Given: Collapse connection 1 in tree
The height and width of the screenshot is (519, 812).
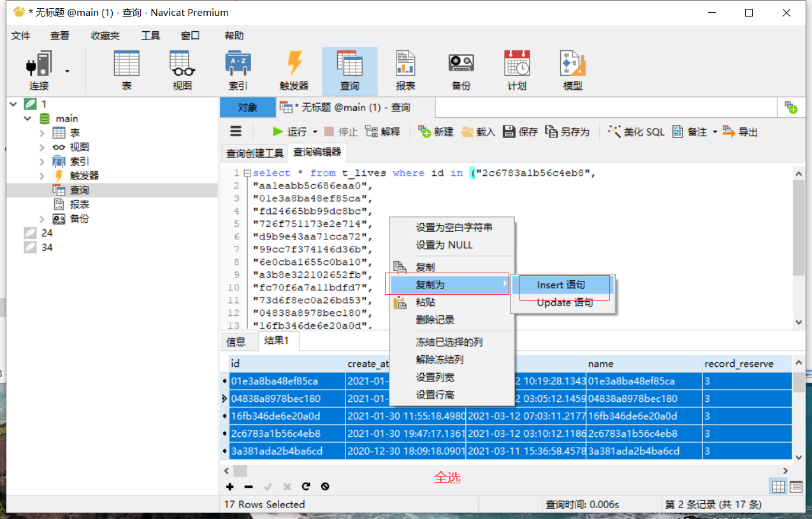Looking at the screenshot, I should 14,104.
